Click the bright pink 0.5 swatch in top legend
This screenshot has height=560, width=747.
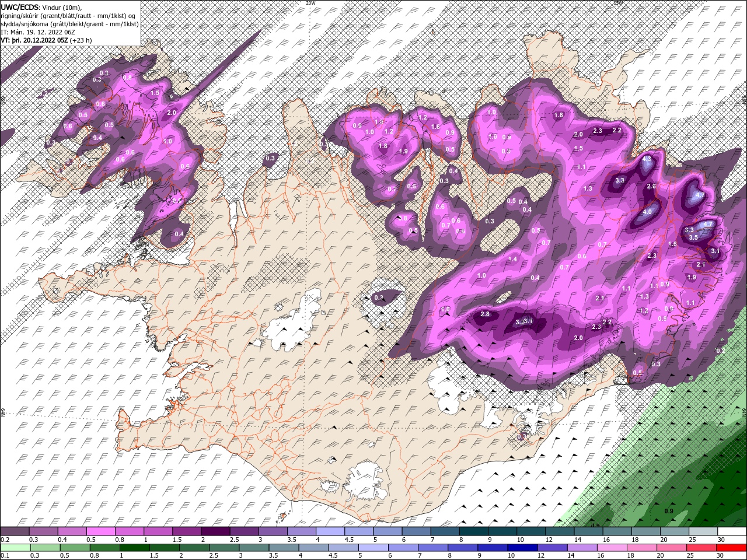tap(100, 531)
